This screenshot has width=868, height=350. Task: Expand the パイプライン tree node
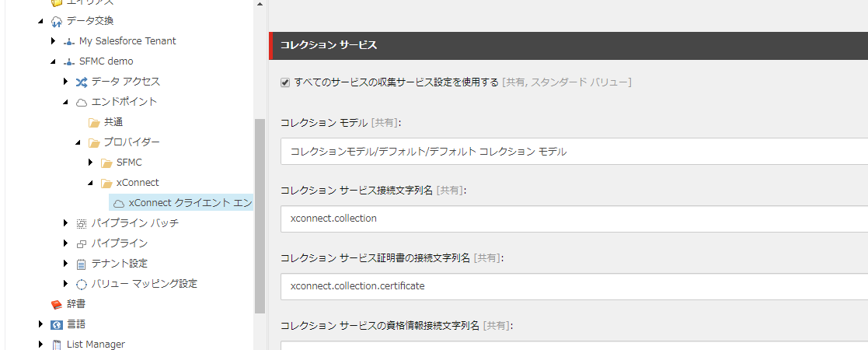click(66, 243)
